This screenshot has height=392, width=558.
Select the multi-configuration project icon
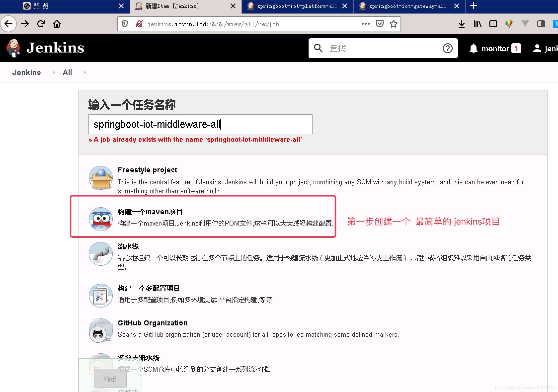click(101, 296)
